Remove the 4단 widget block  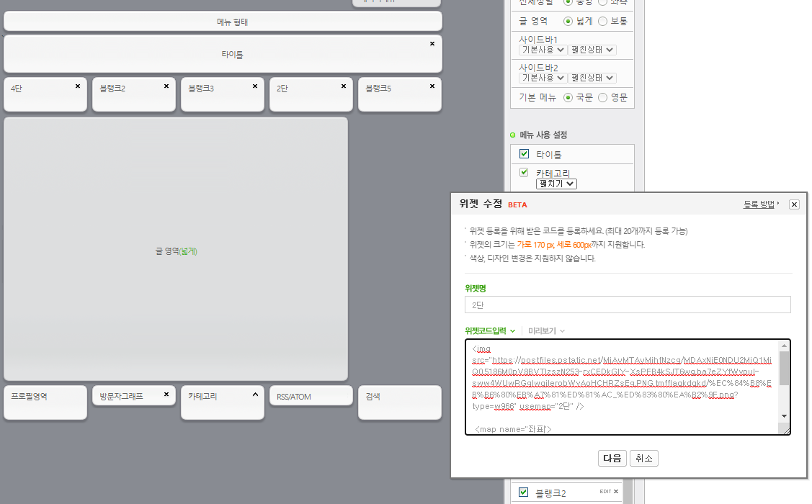pyautogui.click(x=78, y=86)
